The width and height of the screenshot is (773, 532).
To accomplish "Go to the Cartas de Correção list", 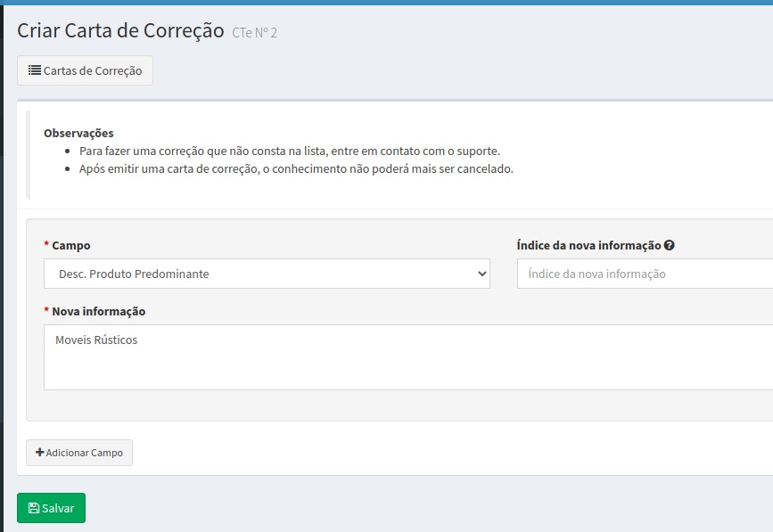I will click(x=86, y=70).
